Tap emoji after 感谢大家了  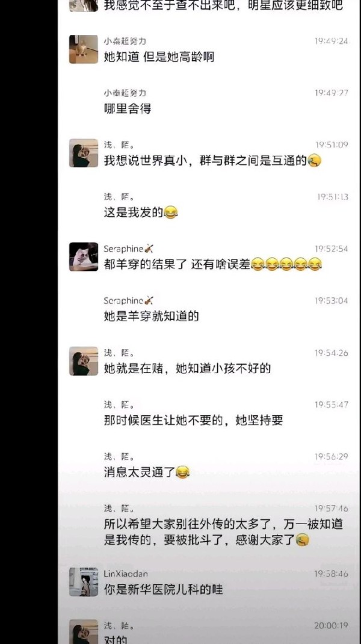(302, 540)
